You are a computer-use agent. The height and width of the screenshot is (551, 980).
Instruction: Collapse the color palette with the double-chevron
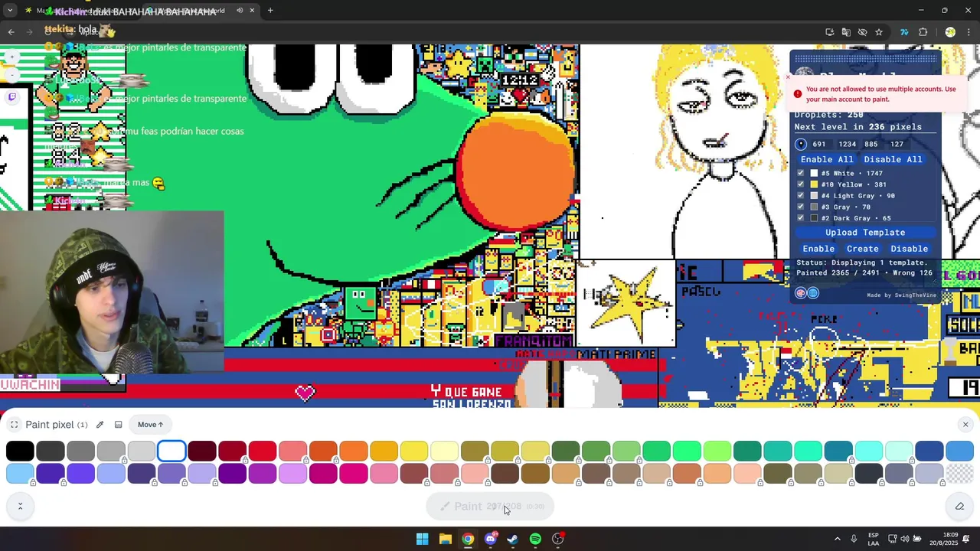[20, 506]
